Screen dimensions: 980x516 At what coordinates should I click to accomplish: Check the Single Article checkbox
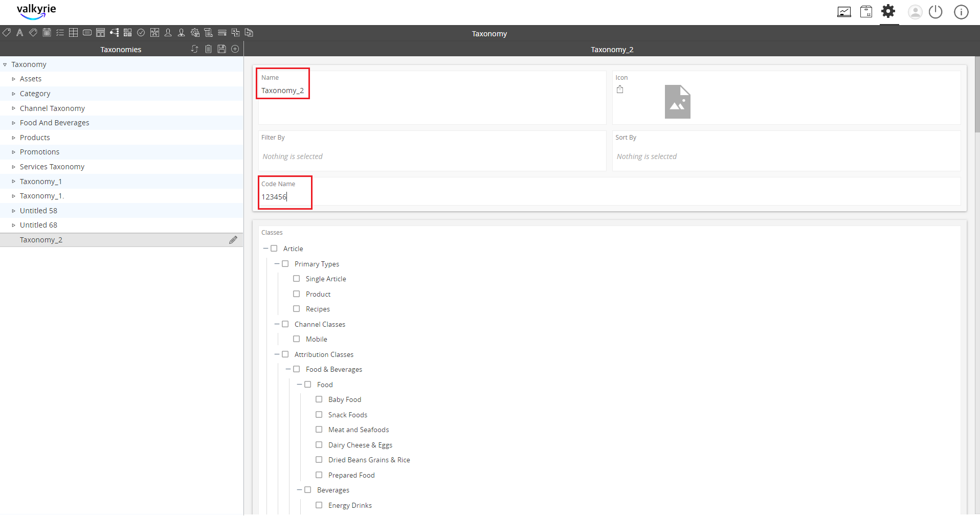297,279
